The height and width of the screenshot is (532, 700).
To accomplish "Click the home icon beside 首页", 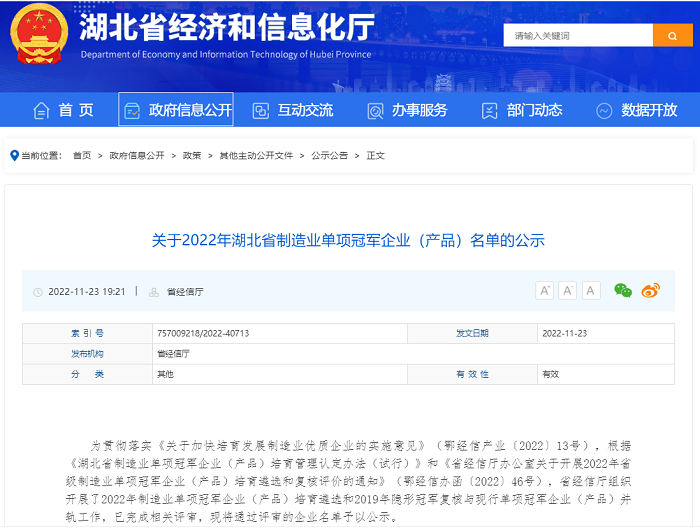I will point(41,110).
